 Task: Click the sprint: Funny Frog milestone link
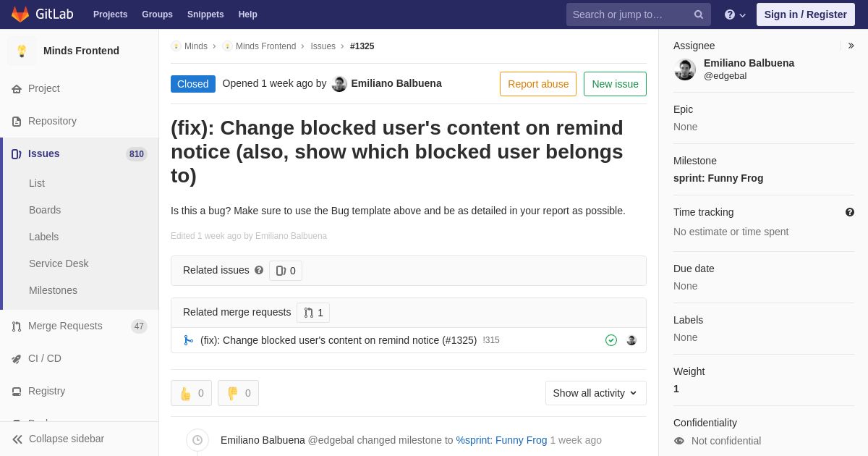[718, 178]
